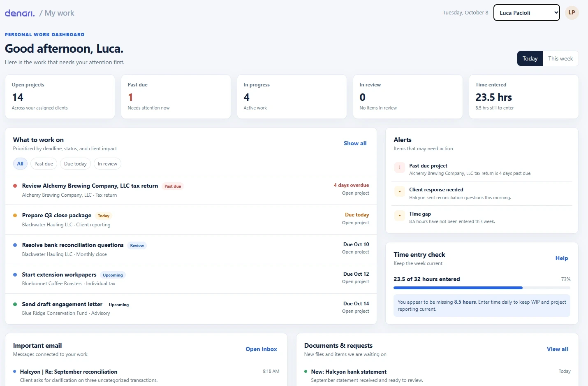Click the 4 days overdue label
Screen dimensions: 588x386
(x=351, y=185)
